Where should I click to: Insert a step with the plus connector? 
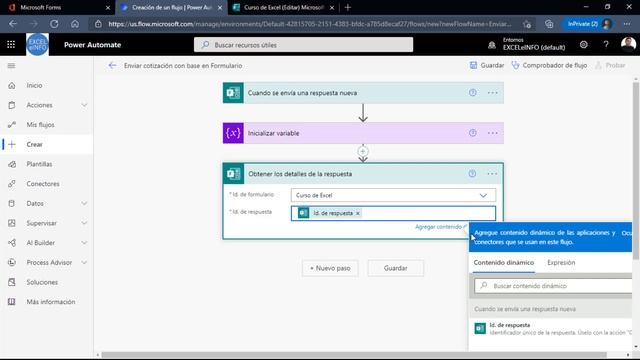(362, 151)
